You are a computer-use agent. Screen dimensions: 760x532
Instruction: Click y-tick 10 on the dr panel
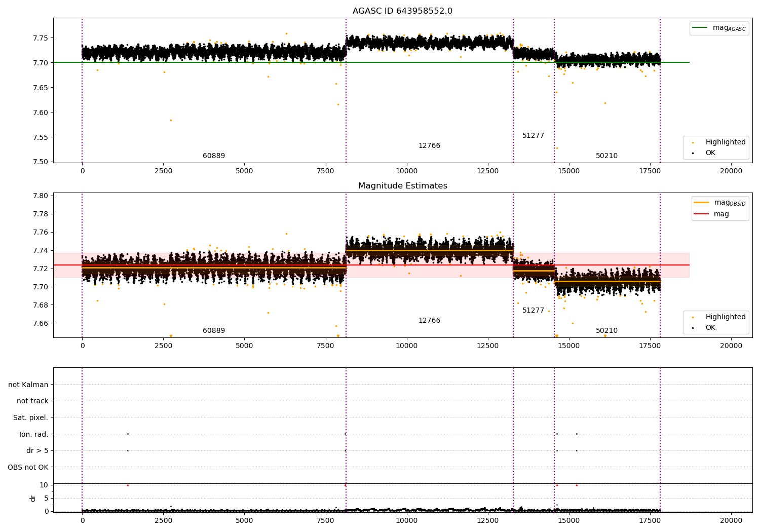tap(44, 485)
